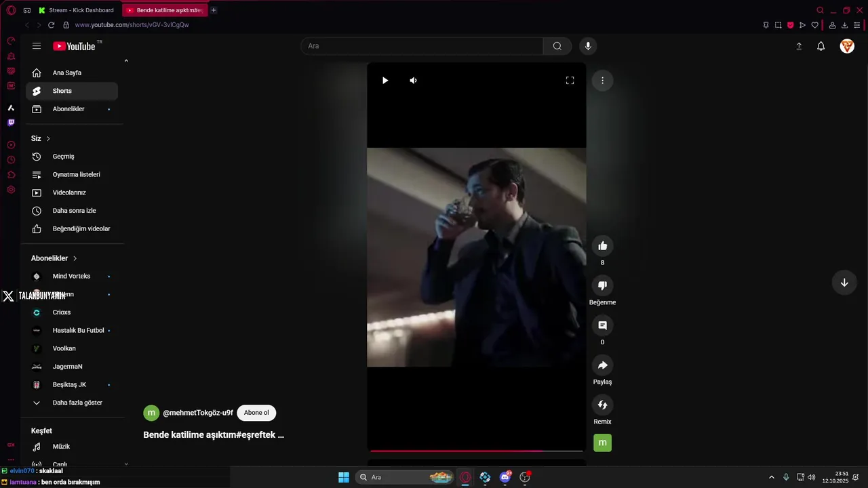Open YouTube notifications bell
868x488 pixels.
tap(821, 46)
